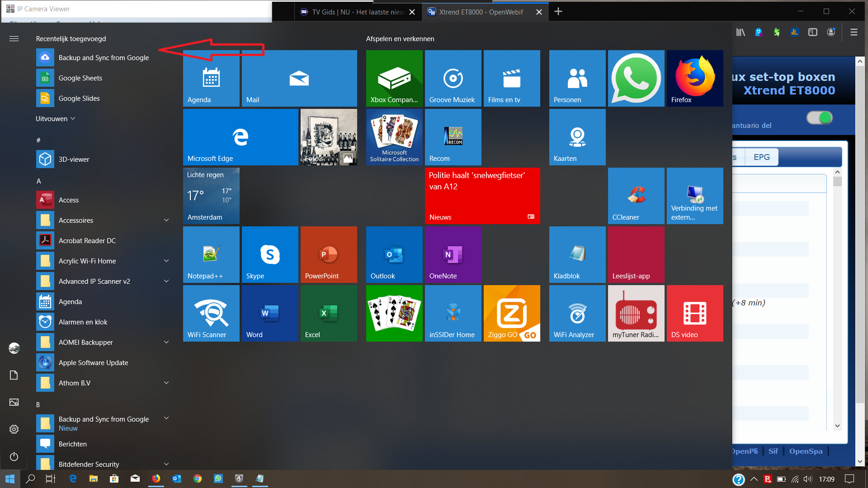
Task: Open the Nieuws tile about snelwegfietser
Action: tap(482, 196)
